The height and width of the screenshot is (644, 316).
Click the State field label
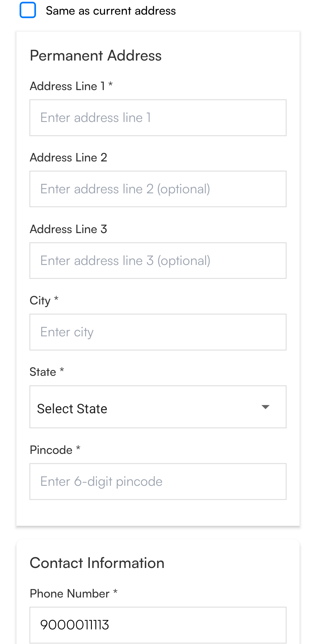point(43,372)
